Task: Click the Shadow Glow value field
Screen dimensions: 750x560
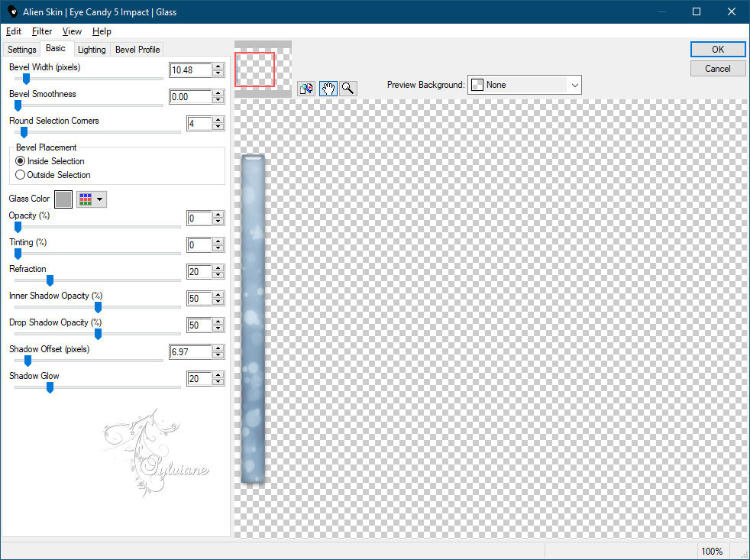Action: coord(199,379)
